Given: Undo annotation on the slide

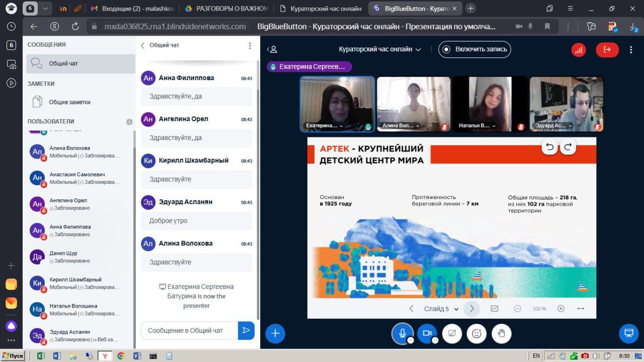Looking at the screenshot, I should click(x=550, y=147).
